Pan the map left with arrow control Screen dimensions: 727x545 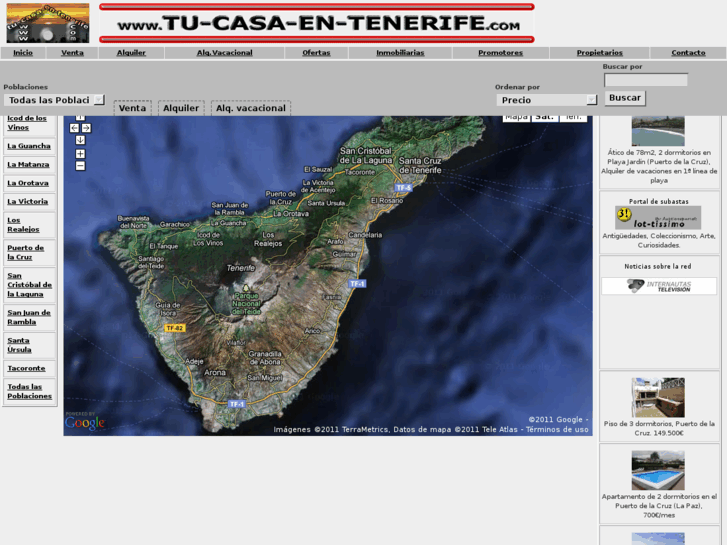click(74, 128)
